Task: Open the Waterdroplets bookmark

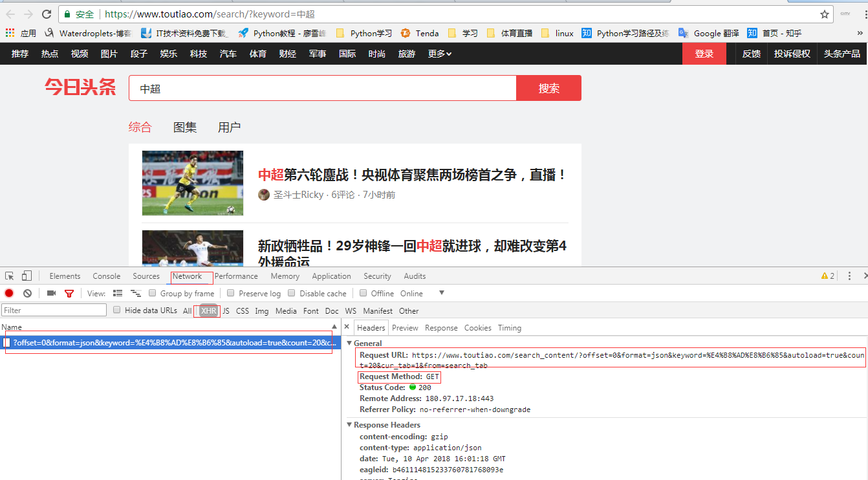Action: [x=89, y=33]
